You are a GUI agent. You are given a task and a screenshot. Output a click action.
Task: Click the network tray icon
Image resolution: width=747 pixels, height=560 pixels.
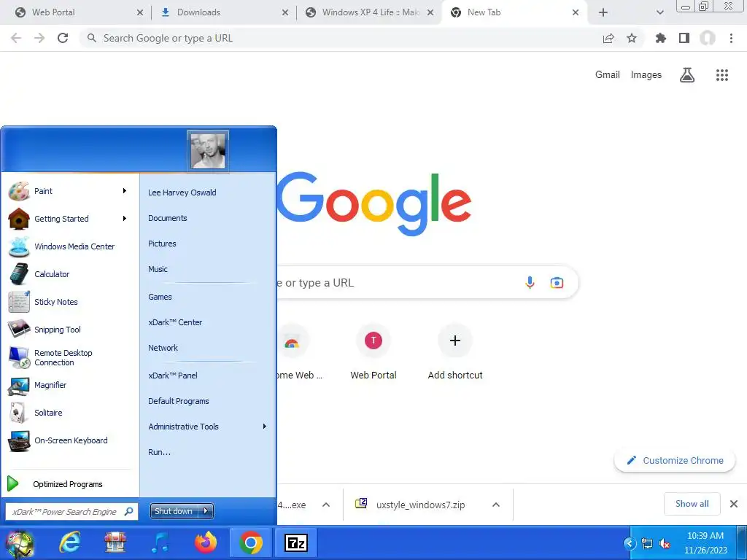(x=647, y=543)
